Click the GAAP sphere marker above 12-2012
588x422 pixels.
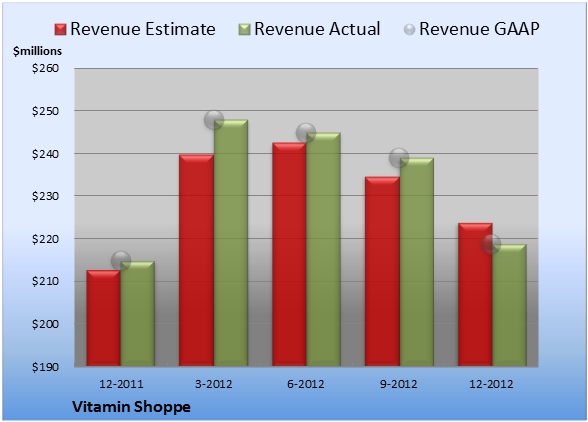click(x=491, y=244)
